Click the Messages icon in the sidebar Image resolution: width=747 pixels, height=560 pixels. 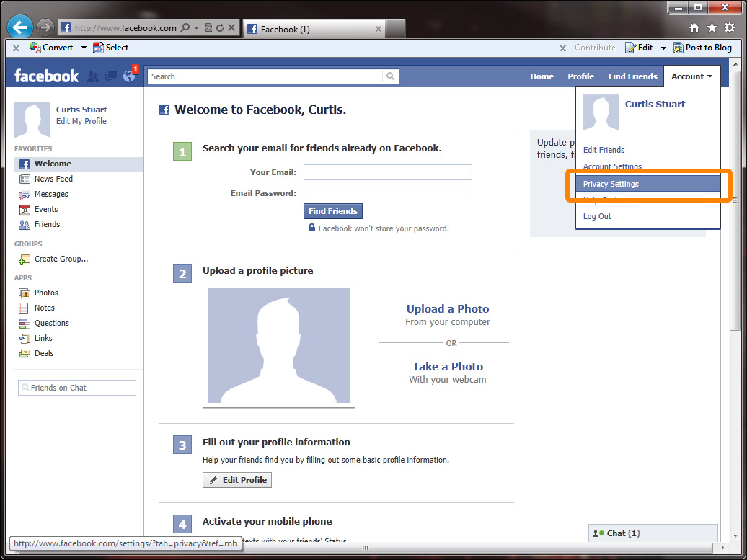point(25,195)
